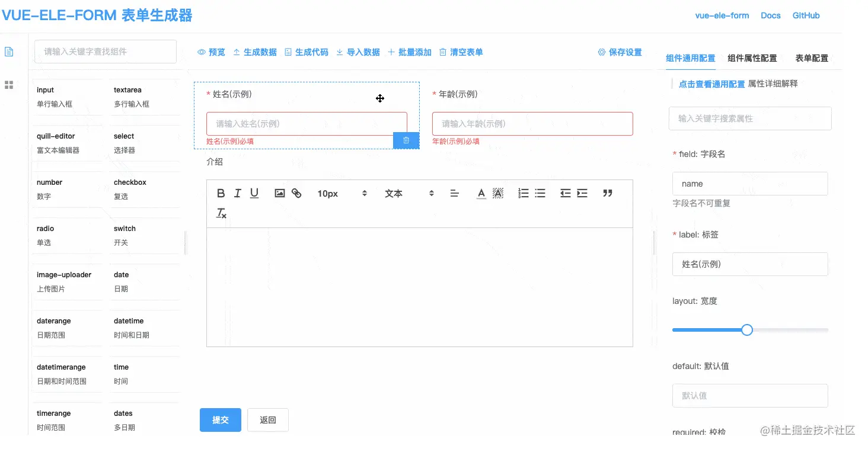Insert link using editor toolbar
Viewport: 868px width, 449px height.
coord(296,193)
